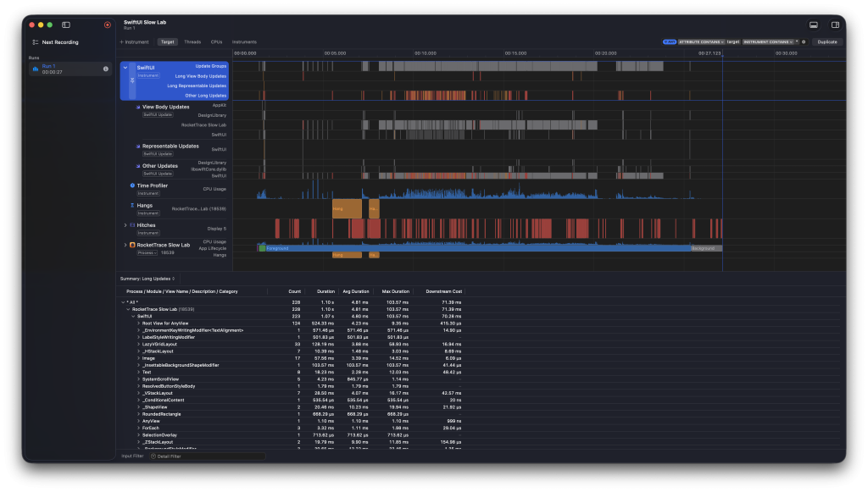
Task: Open the INSTRUMENT CONTAINS dropdown
Action: click(x=768, y=42)
